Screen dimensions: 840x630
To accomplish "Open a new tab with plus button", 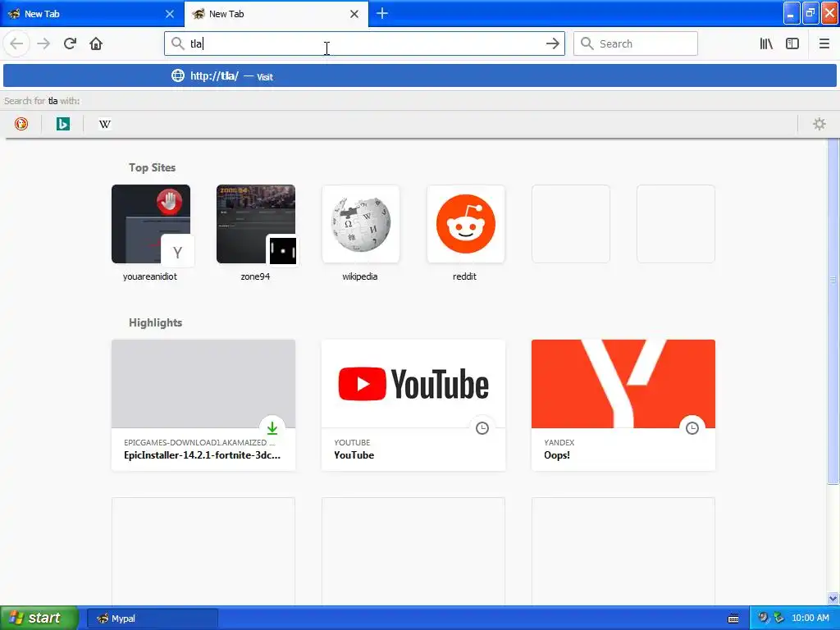I will (x=382, y=14).
